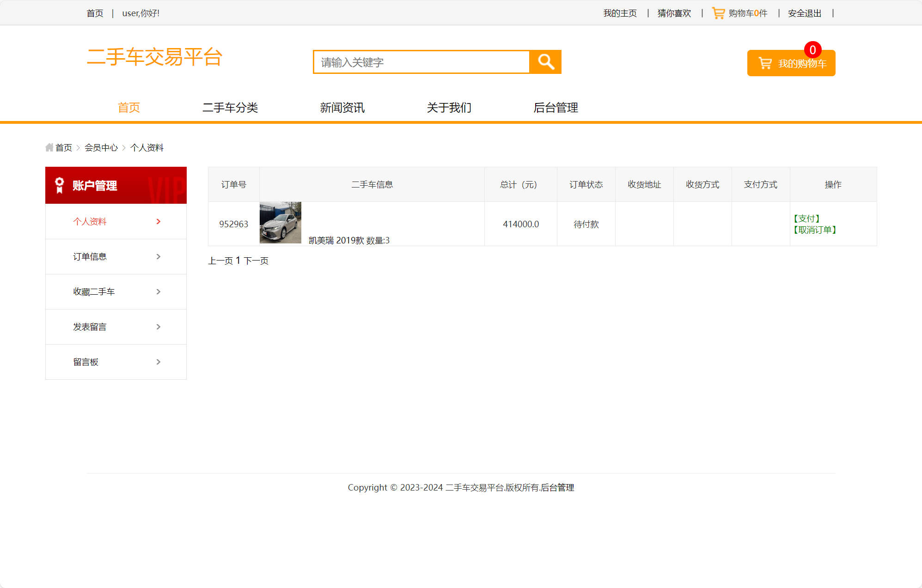Click 【取消订单】 to cancel the order
Image resolution: width=922 pixels, height=588 pixels.
pos(816,230)
